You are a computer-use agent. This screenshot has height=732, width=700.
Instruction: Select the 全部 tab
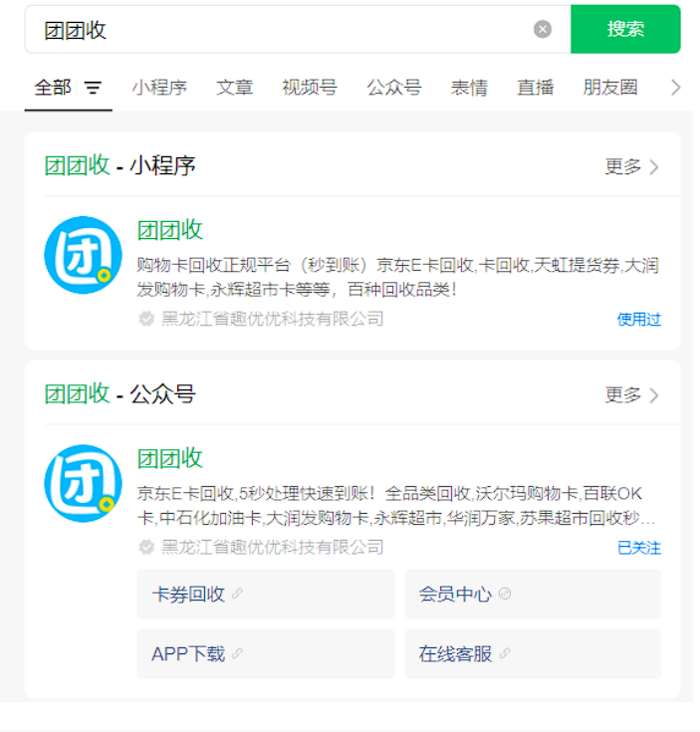coord(52,88)
